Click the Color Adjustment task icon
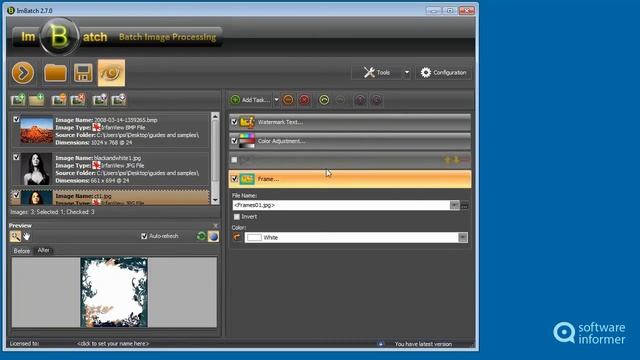The width and height of the screenshot is (640, 360). [x=247, y=141]
